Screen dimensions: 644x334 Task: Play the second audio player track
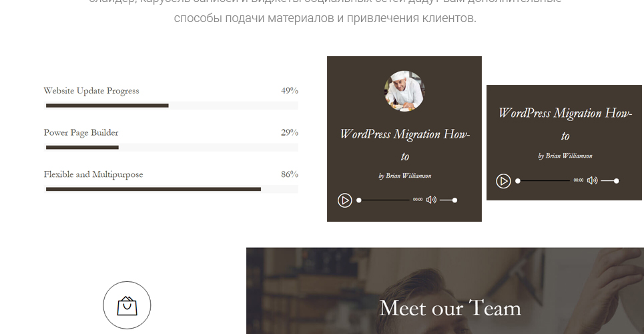point(503,181)
